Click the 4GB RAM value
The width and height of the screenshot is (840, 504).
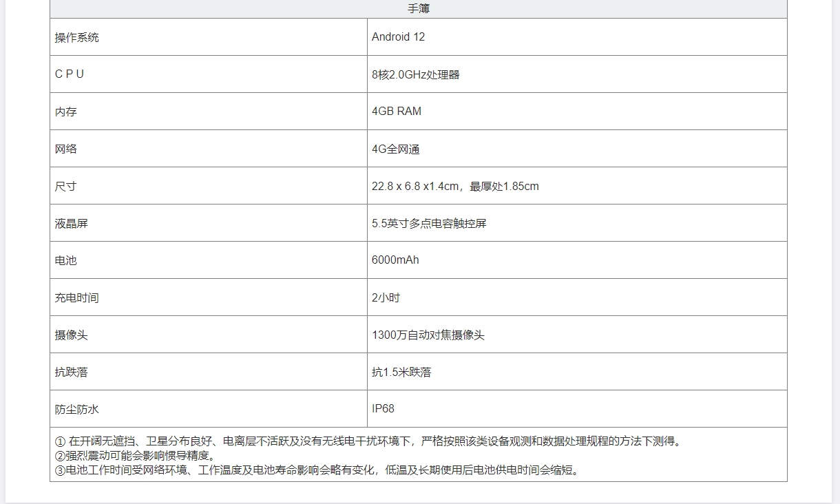396,112
